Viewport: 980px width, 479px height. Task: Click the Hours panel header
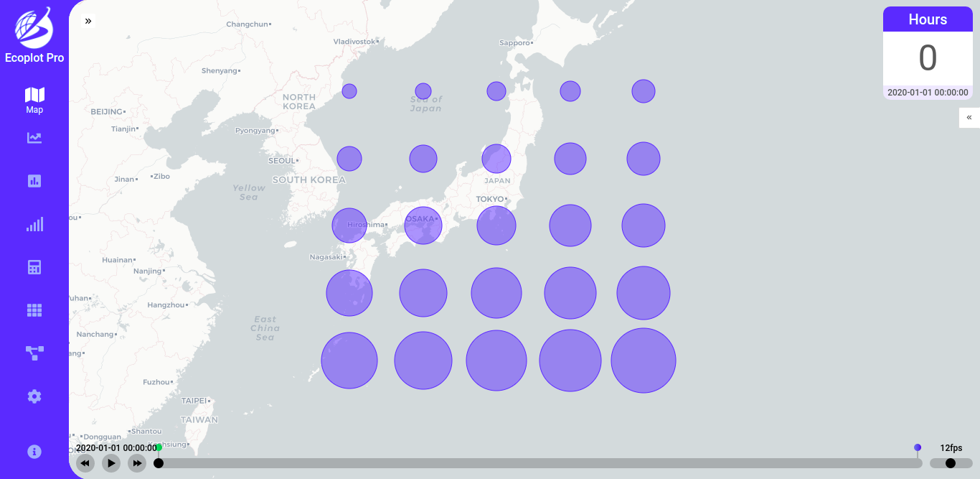coord(928,19)
